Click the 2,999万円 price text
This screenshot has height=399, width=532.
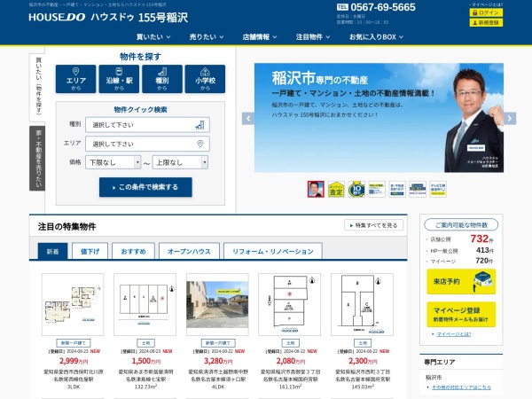[x=74, y=361]
